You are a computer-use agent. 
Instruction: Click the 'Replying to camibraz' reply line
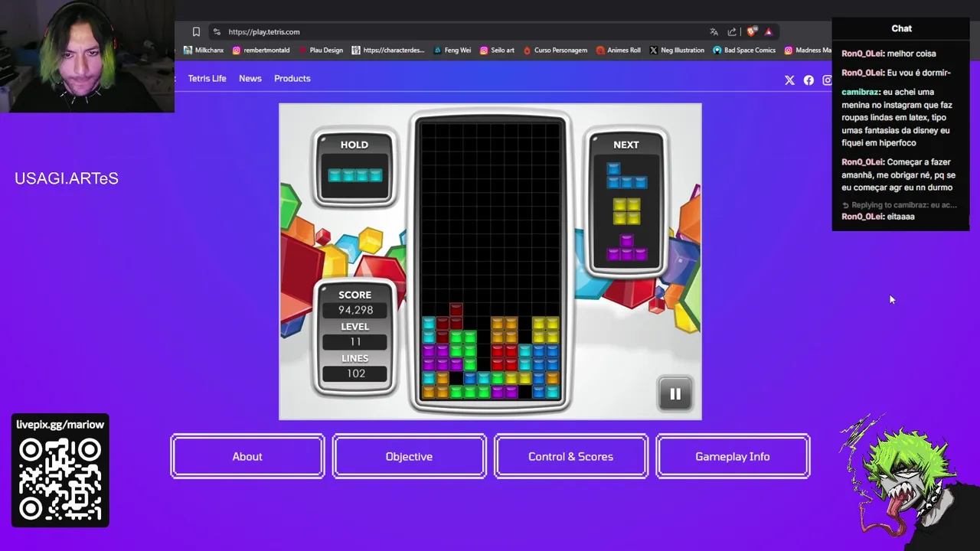coord(899,205)
